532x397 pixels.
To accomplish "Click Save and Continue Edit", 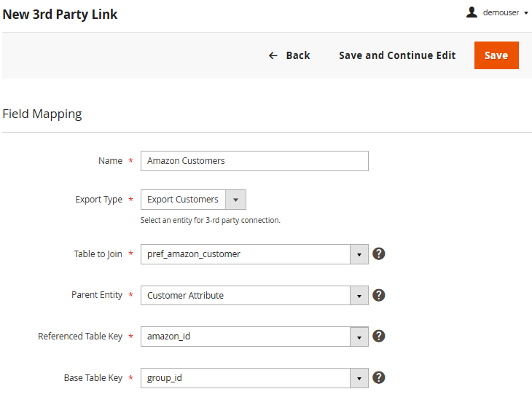I will tap(397, 55).
